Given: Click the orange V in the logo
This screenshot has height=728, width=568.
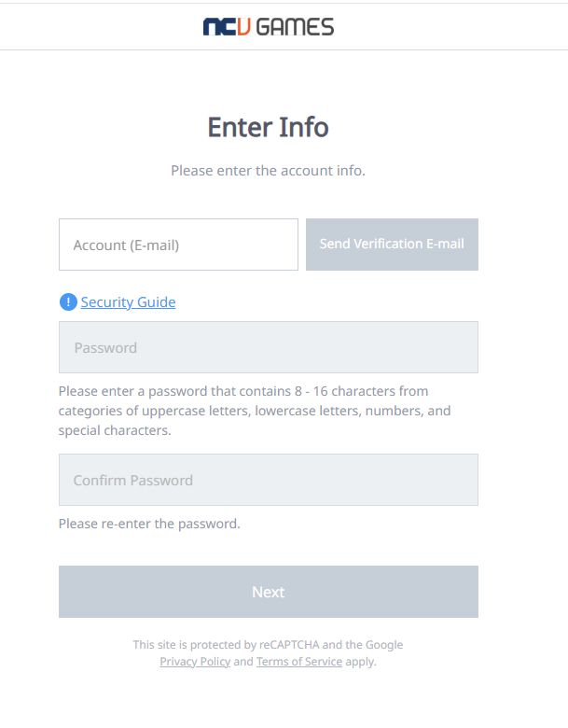Looking at the screenshot, I should point(244,27).
